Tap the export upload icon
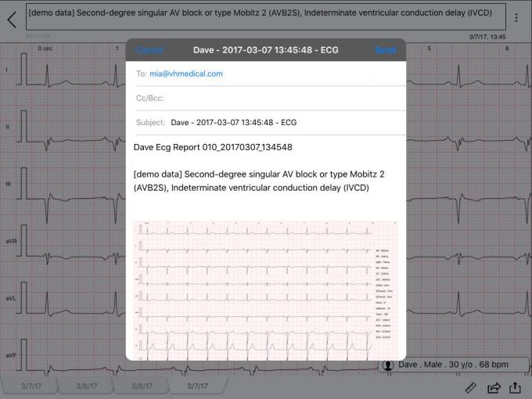This screenshot has height=399, width=532. [x=515, y=387]
